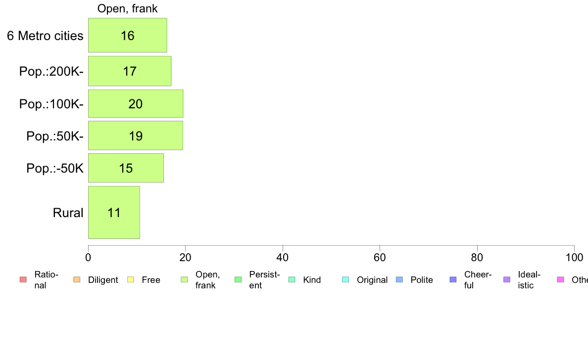Viewport: 588px width, 364px height.
Task: Click the 6 Metro cities bar
Action: point(128,35)
